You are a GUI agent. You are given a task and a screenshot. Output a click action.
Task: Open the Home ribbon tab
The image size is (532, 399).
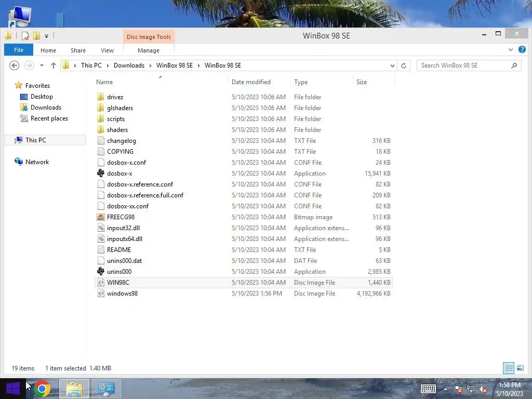click(x=48, y=50)
